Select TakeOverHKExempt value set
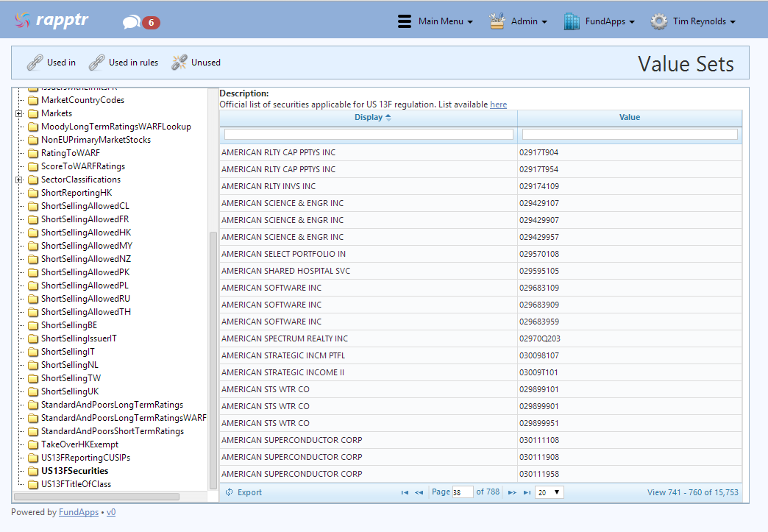 pos(80,444)
